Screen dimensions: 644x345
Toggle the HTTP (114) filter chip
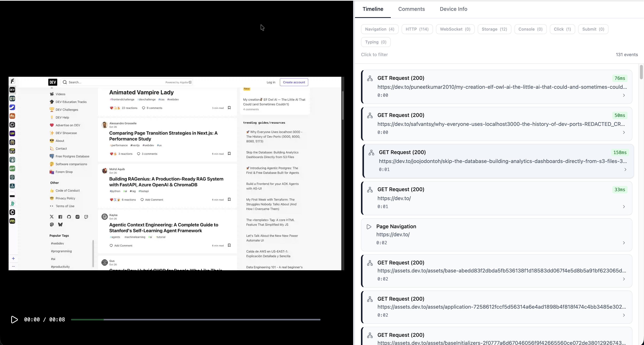(417, 29)
